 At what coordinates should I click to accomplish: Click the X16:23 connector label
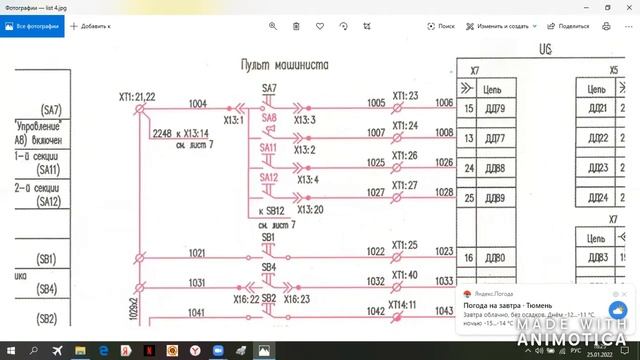[297, 300]
